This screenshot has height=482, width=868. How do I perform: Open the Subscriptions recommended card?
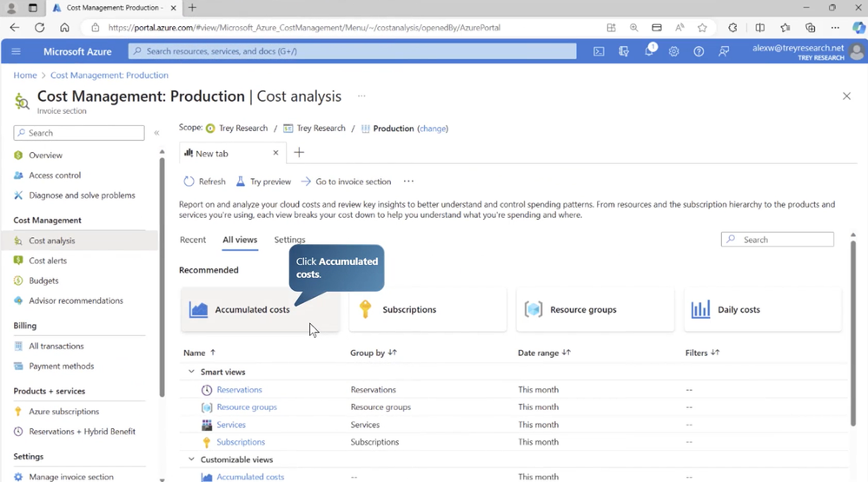(427, 309)
